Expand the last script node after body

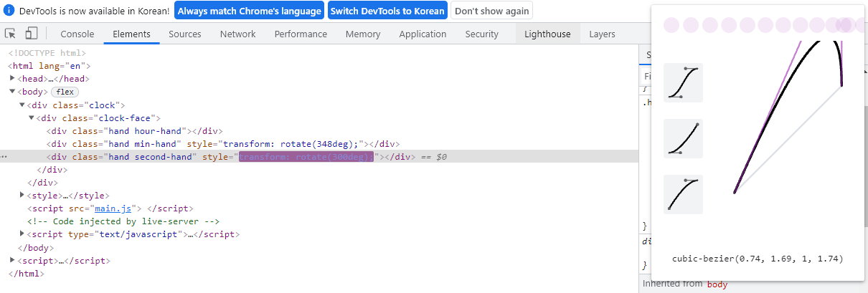pyautogui.click(x=12, y=260)
